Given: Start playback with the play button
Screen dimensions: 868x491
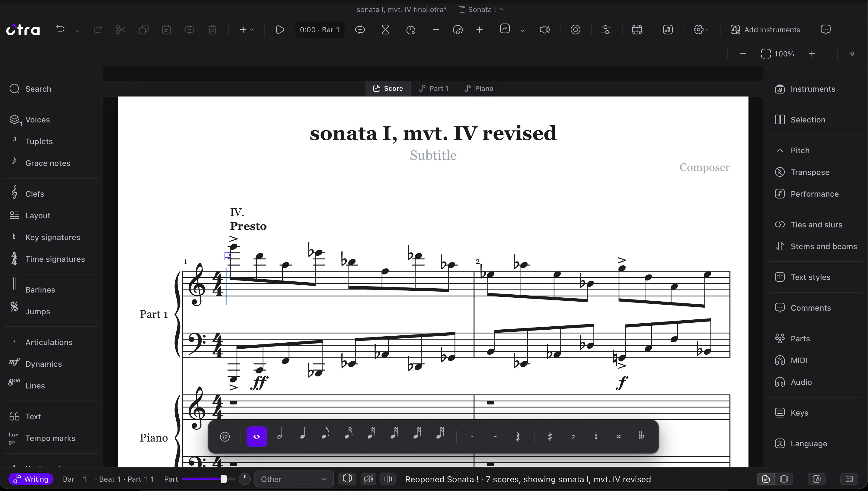Looking at the screenshot, I should point(280,30).
